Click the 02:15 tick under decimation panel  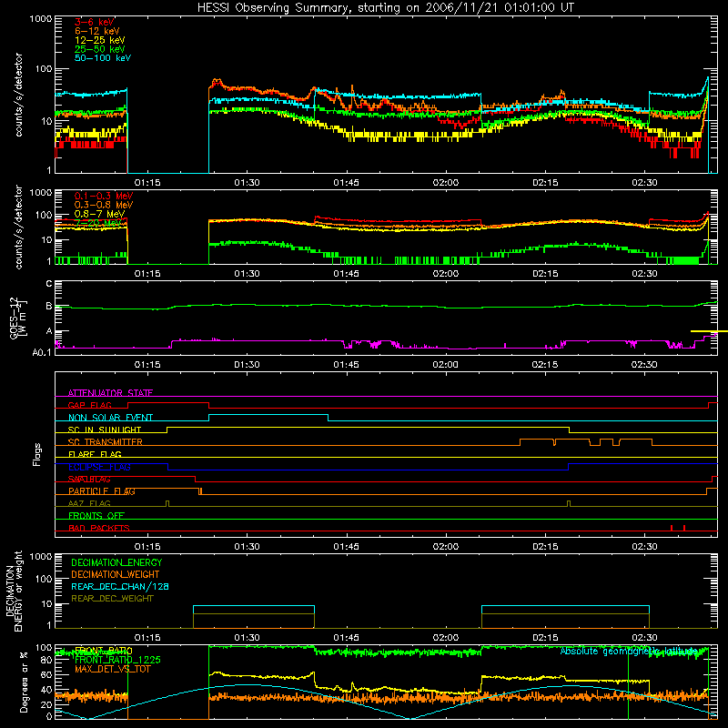[545, 638]
